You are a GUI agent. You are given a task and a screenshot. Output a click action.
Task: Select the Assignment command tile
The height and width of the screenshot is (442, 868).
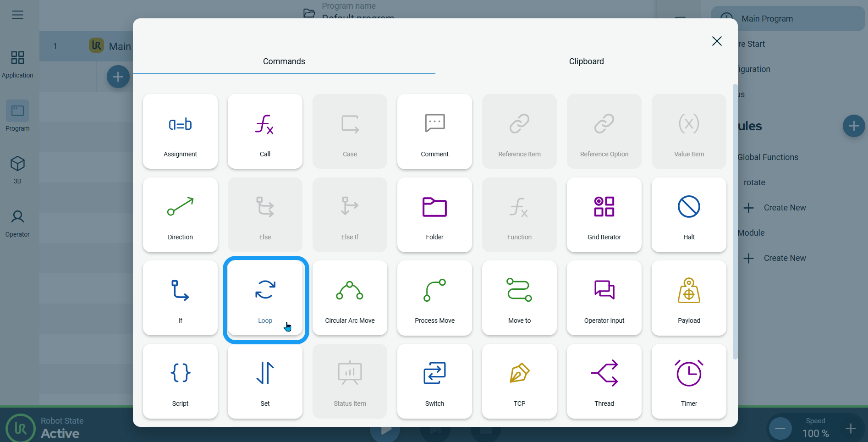pyautogui.click(x=180, y=132)
